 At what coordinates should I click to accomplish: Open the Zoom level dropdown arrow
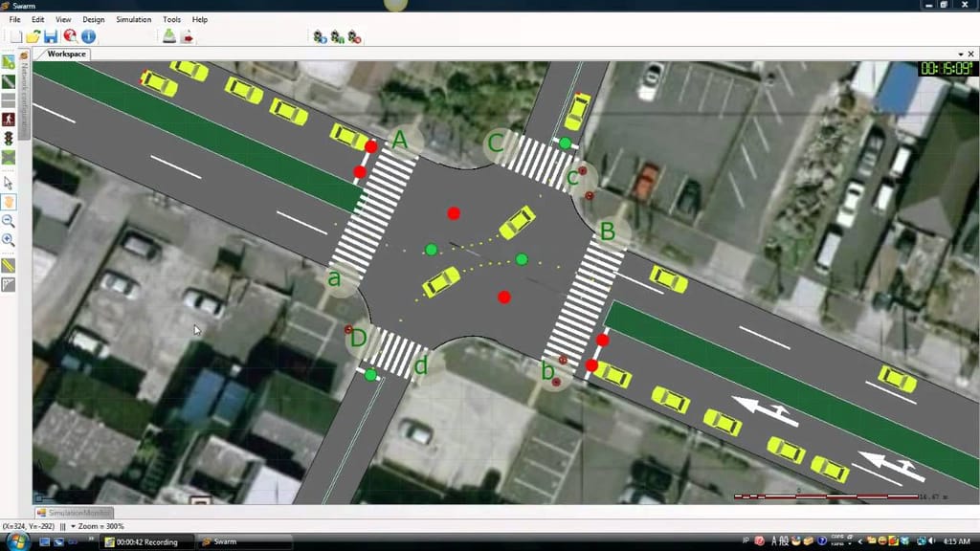coord(74,526)
